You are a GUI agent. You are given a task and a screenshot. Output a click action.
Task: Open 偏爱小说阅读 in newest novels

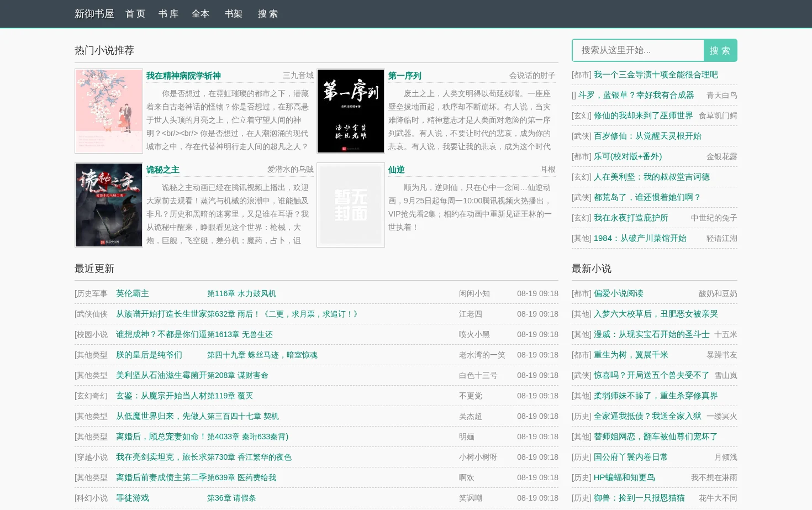[x=619, y=293]
